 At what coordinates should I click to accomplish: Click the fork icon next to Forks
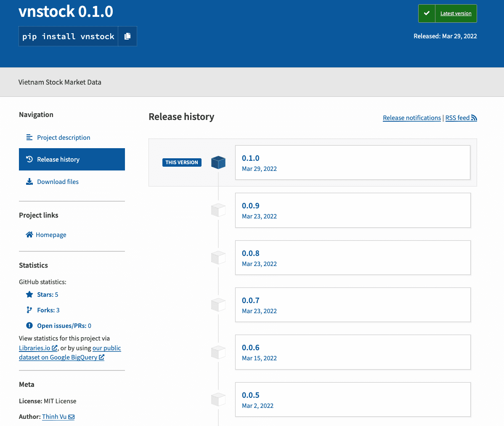coord(29,310)
